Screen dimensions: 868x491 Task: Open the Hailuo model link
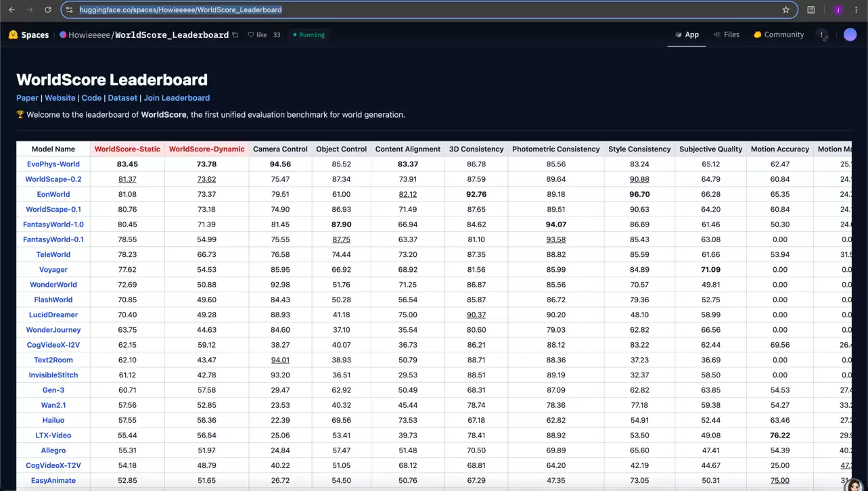(x=53, y=421)
